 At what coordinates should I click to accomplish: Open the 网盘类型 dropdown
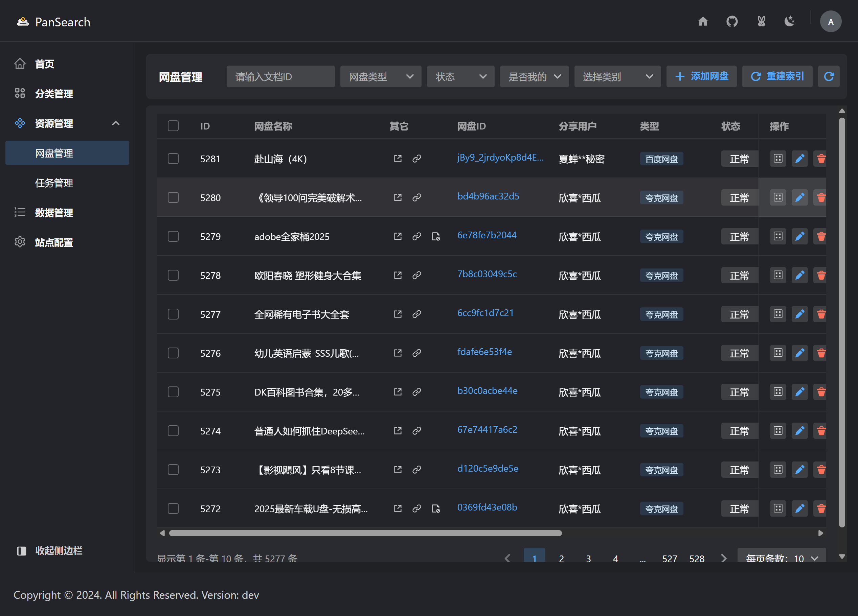pos(381,77)
